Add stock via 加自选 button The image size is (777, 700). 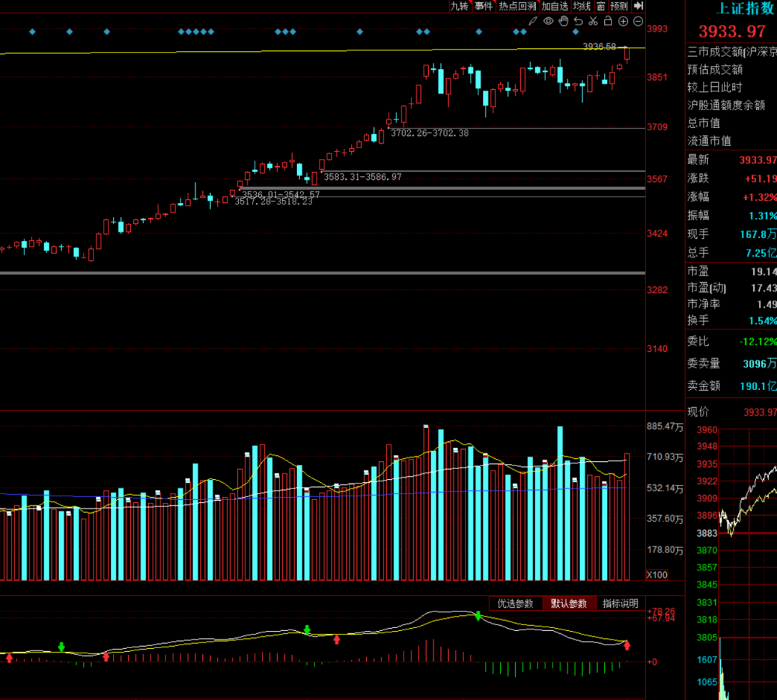click(555, 6)
